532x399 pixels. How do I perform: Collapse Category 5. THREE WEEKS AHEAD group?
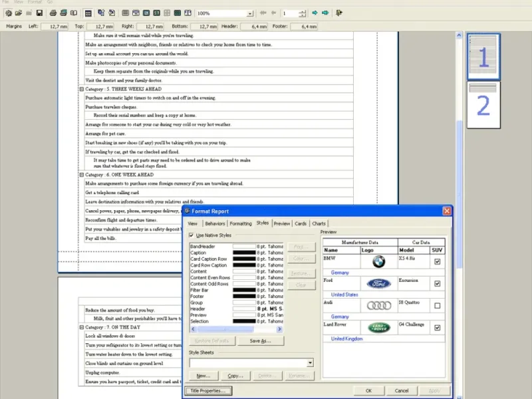click(x=81, y=88)
